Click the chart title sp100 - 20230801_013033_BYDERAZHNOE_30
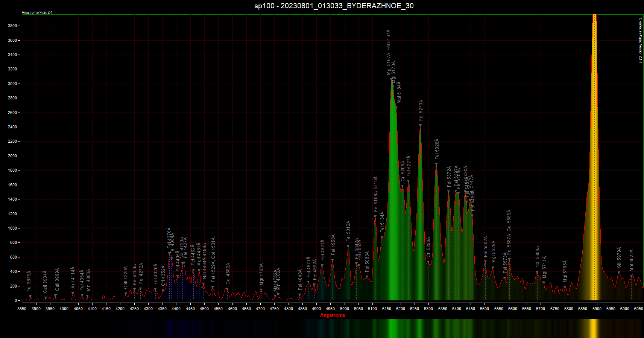The image size is (644, 338). coord(334,6)
